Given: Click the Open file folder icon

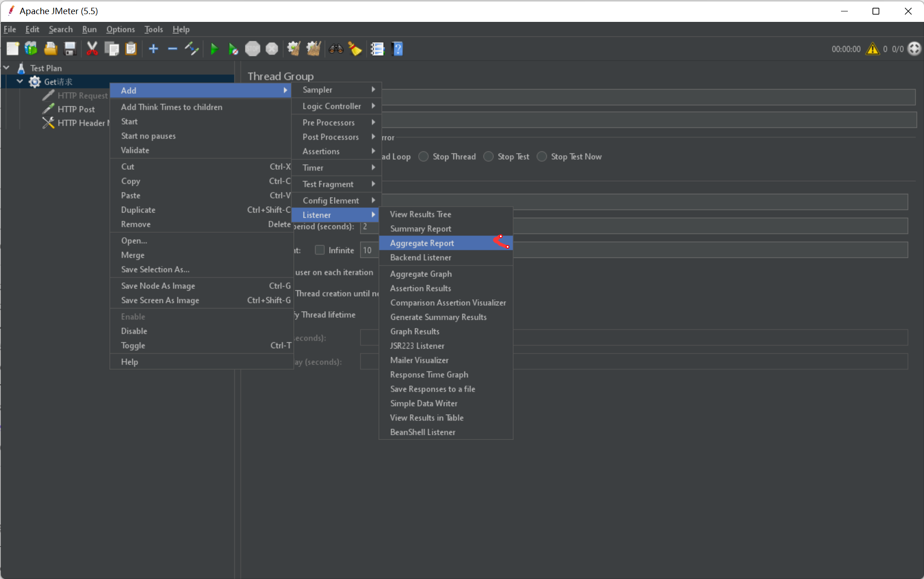Looking at the screenshot, I should pyautogui.click(x=51, y=48).
